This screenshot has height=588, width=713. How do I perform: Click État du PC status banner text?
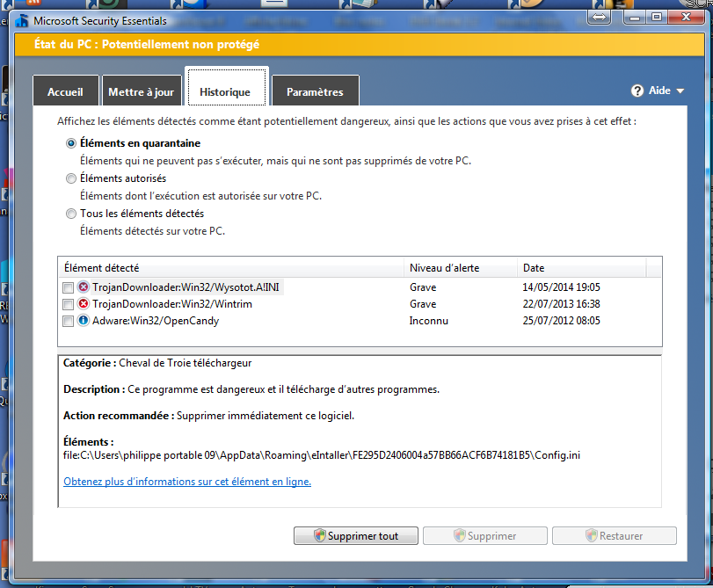[147, 44]
